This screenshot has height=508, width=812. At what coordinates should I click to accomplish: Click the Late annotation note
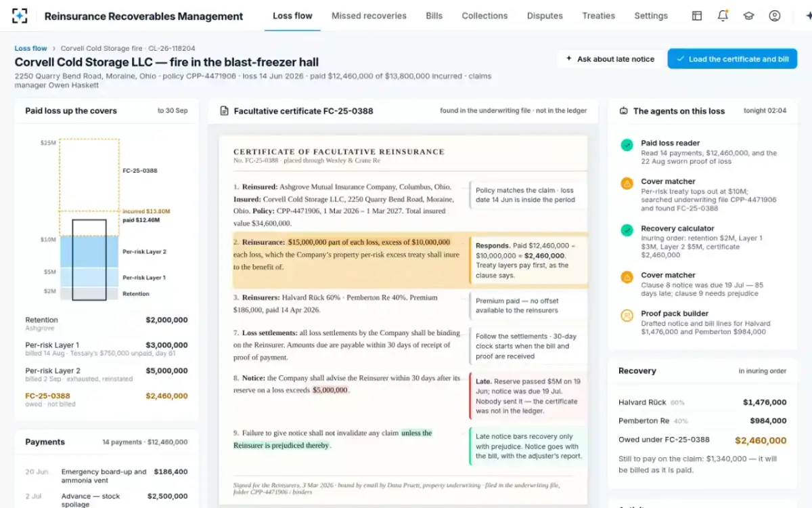[530, 396]
